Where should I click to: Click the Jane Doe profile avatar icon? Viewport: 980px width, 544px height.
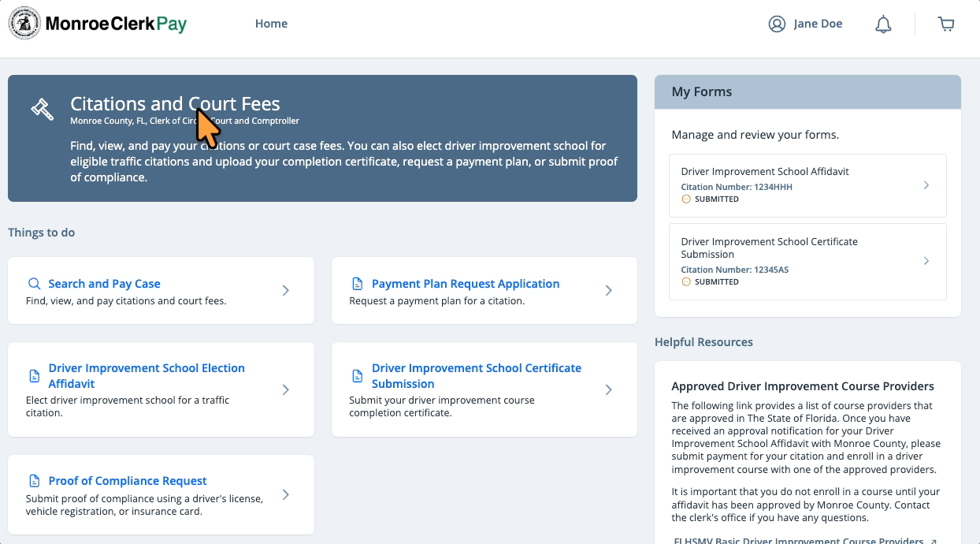point(777,24)
